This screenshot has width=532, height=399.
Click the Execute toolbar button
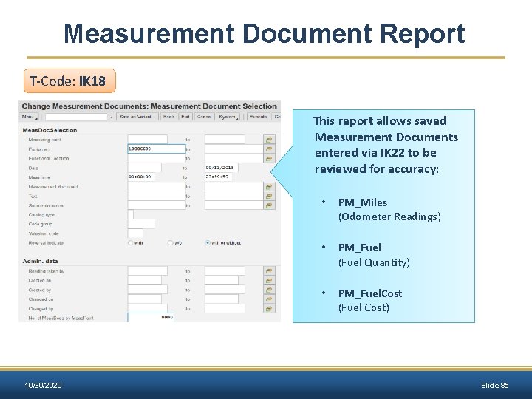pyautogui.click(x=258, y=117)
